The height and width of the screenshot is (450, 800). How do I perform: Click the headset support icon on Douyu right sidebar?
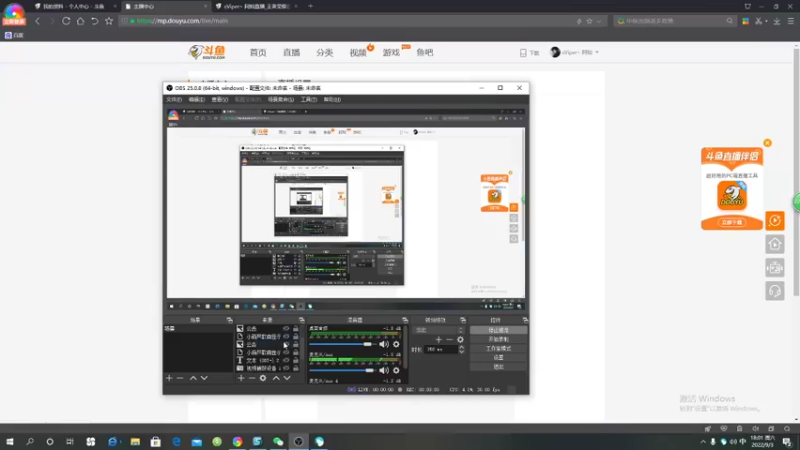click(x=774, y=291)
